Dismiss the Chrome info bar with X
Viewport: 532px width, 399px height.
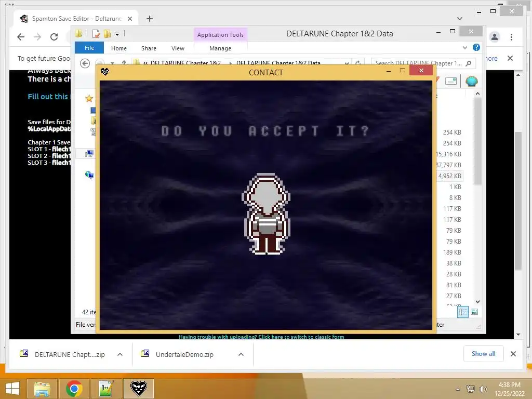[x=510, y=58]
